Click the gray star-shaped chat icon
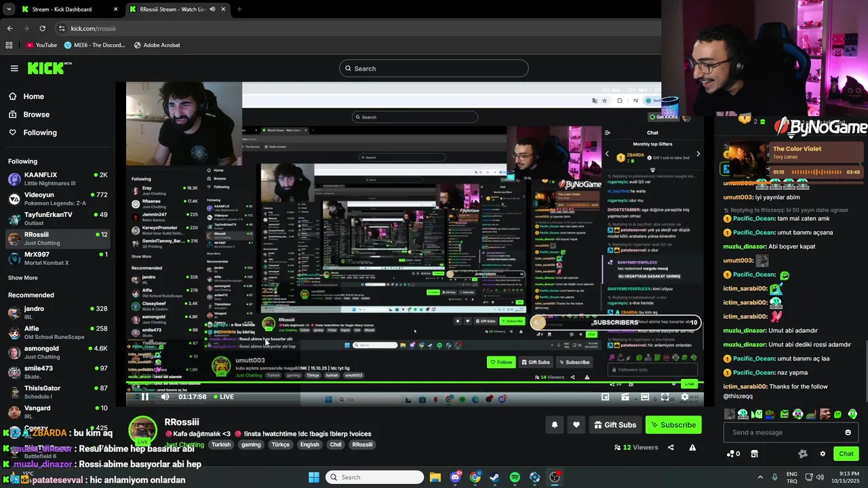 coord(803,454)
